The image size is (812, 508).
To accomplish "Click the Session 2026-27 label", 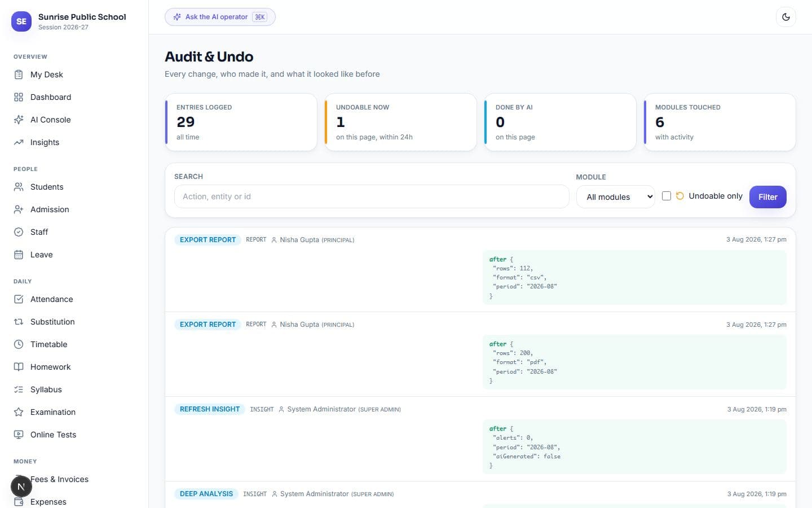I will pos(63,27).
